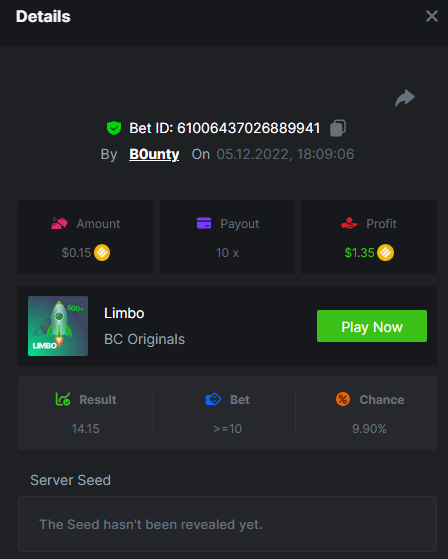Click the Limbo game title

(124, 313)
